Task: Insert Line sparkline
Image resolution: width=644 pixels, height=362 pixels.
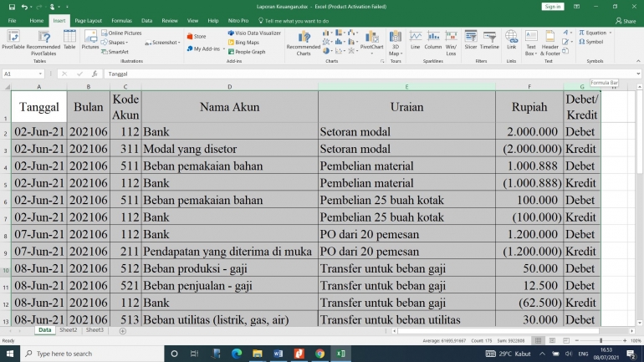Action: pyautogui.click(x=415, y=40)
